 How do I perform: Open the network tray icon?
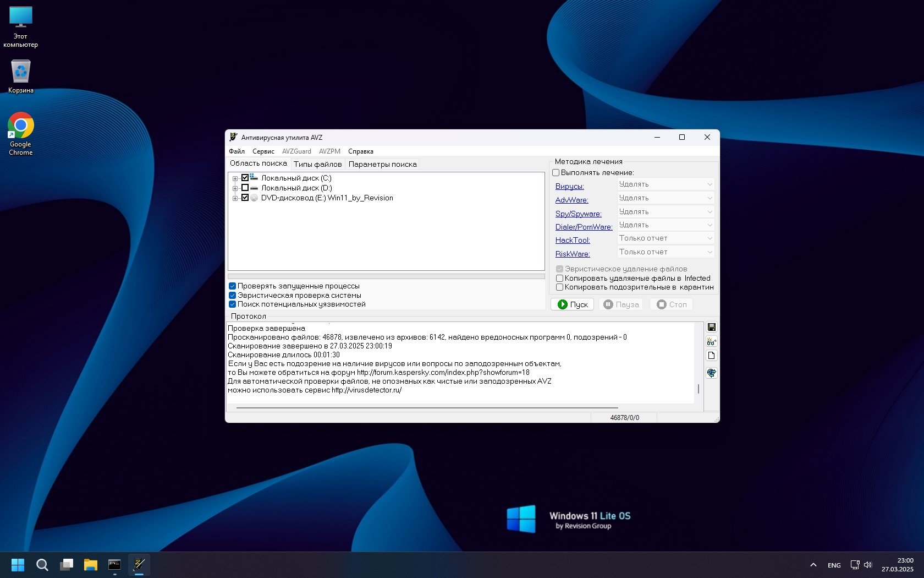point(855,565)
